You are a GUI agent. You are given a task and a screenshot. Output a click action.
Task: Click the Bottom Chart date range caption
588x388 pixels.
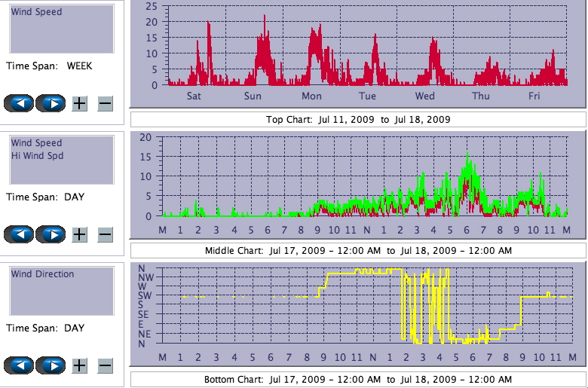click(358, 379)
